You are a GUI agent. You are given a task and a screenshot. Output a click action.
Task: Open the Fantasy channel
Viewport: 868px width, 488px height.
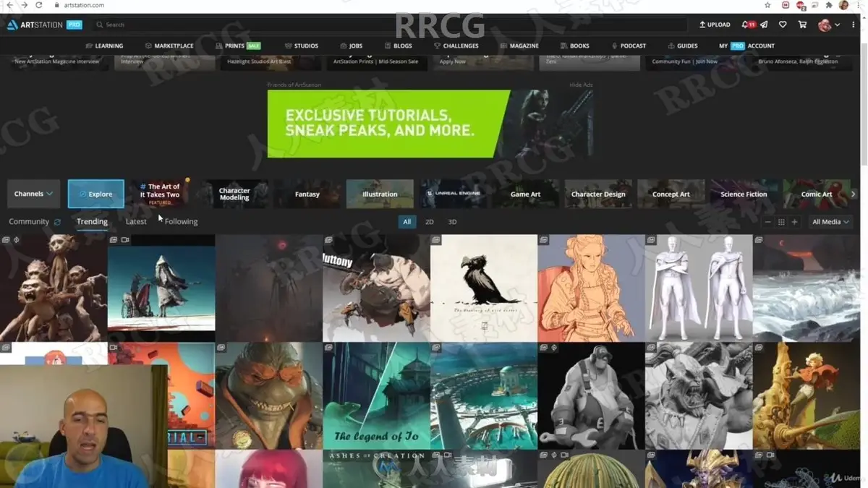click(307, 194)
